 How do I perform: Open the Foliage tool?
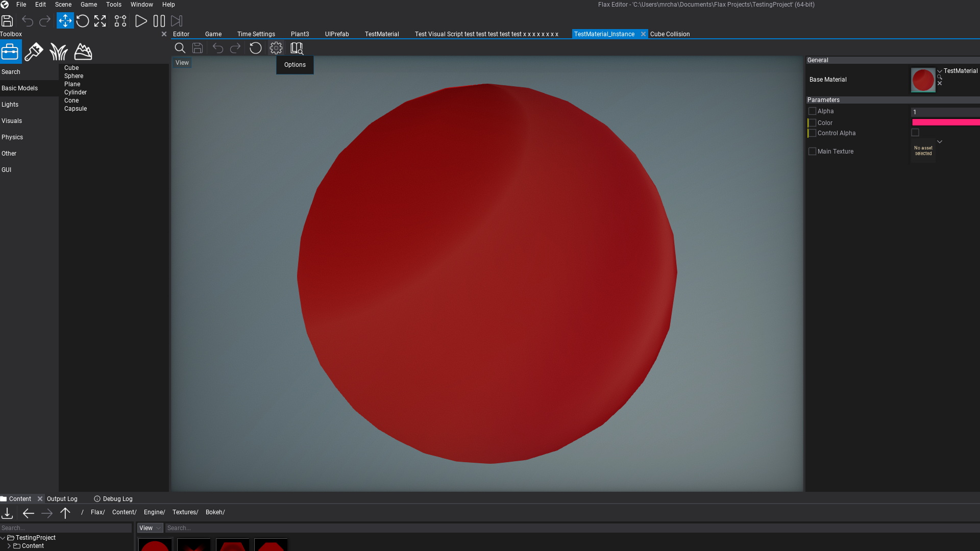point(59,51)
